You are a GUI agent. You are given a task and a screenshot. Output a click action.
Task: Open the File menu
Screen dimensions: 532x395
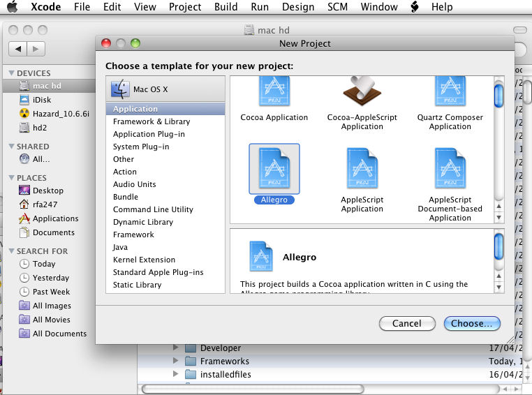click(82, 6)
